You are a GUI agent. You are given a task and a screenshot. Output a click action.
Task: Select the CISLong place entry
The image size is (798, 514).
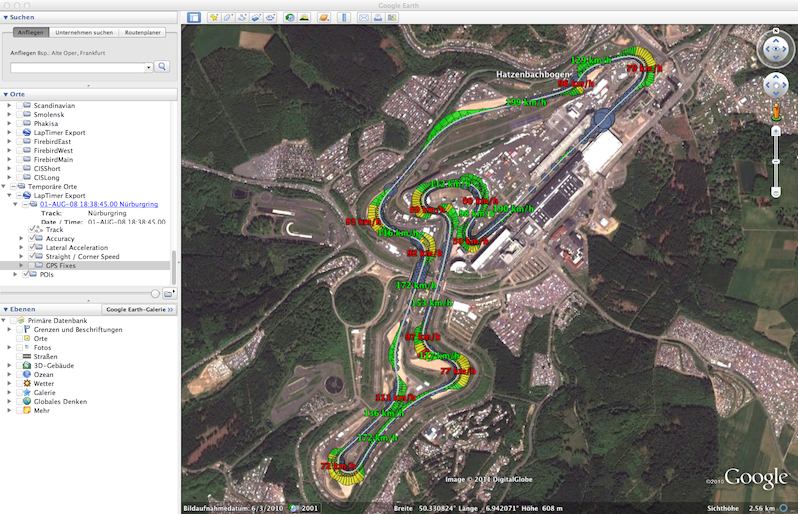click(46, 178)
